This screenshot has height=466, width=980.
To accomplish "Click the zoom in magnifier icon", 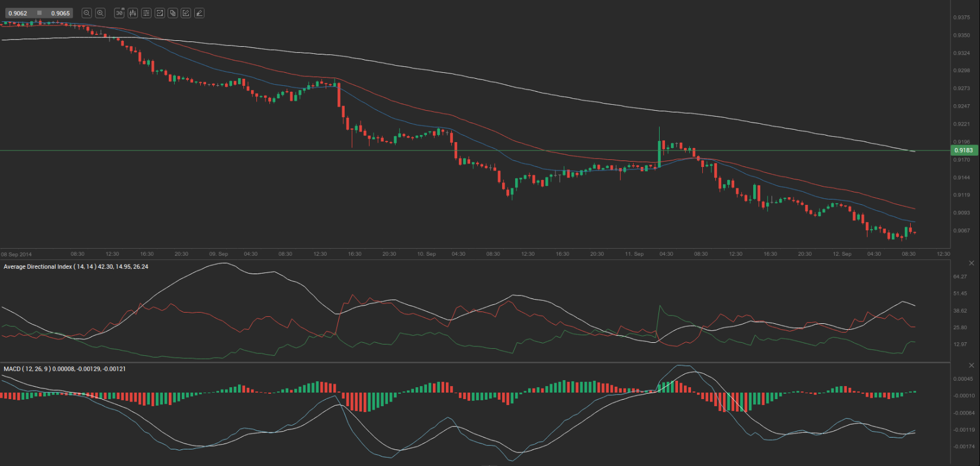I will pyautogui.click(x=101, y=13).
